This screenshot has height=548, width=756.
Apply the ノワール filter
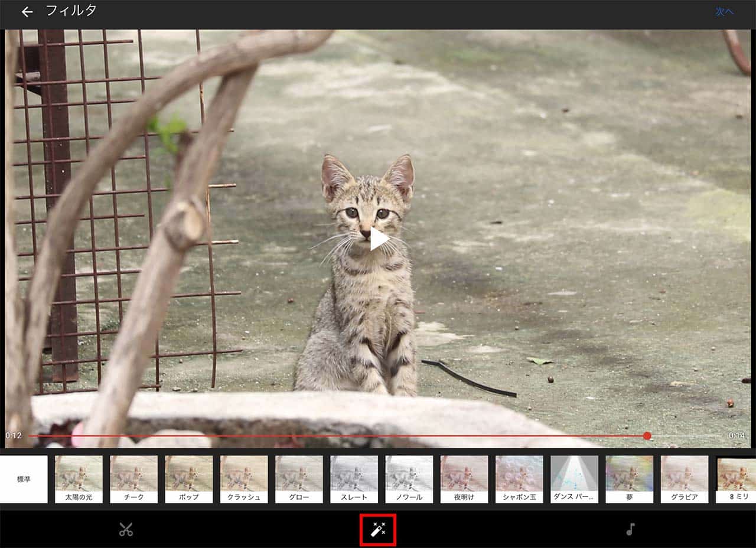coord(409,479)
